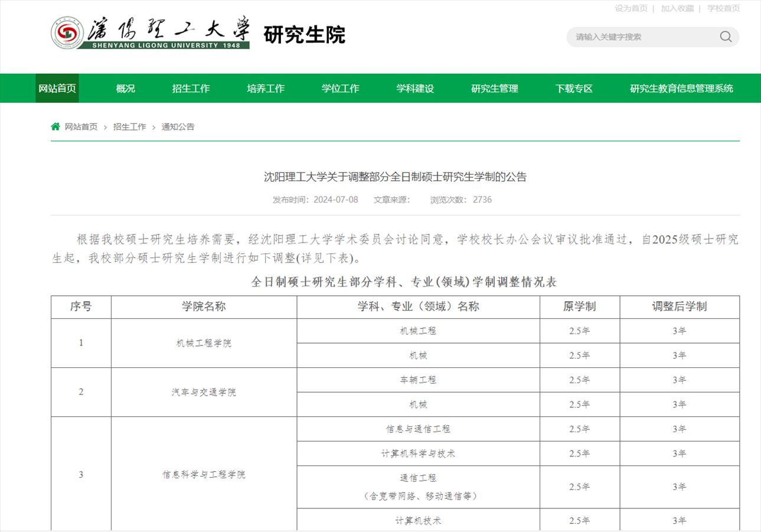The width and height of the screenshot is (761, 532).
Task: Open the 概况 navigation menu
Action: [124, 88]
